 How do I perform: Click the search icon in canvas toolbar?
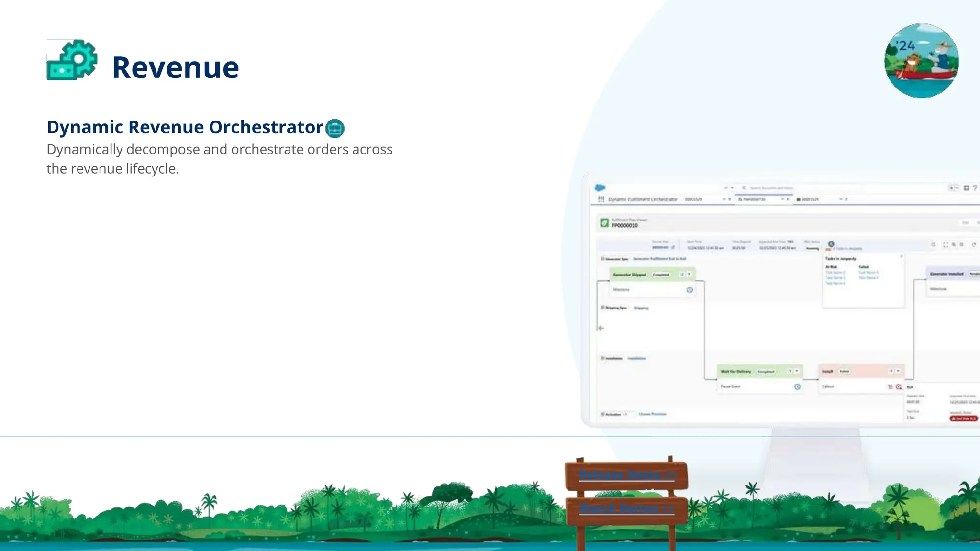933,245
